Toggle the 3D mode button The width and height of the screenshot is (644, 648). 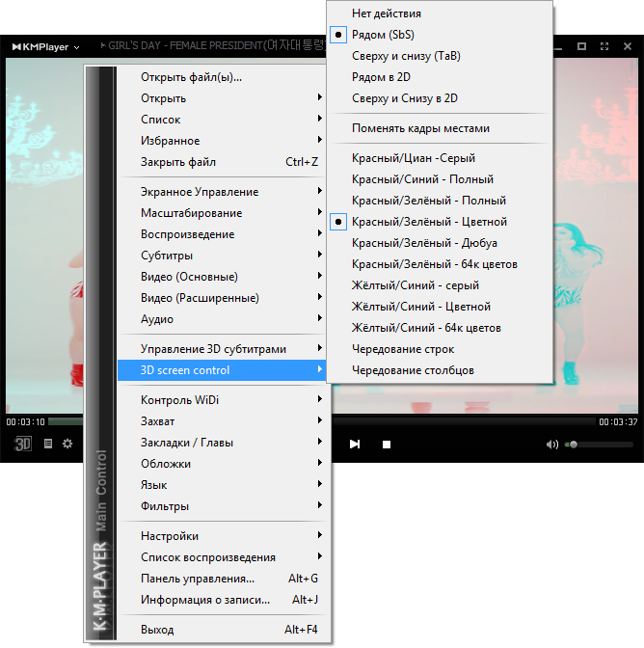click(23, 445)
